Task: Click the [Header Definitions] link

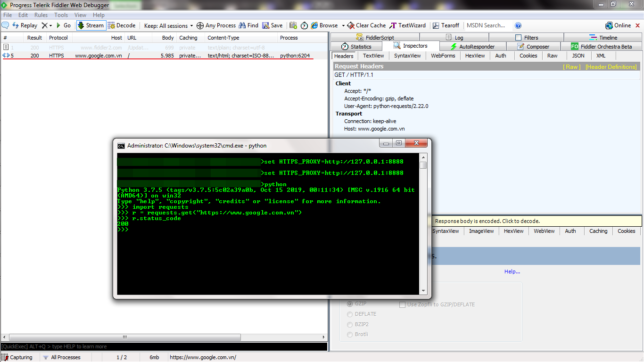Action: (x=611, y=67)
